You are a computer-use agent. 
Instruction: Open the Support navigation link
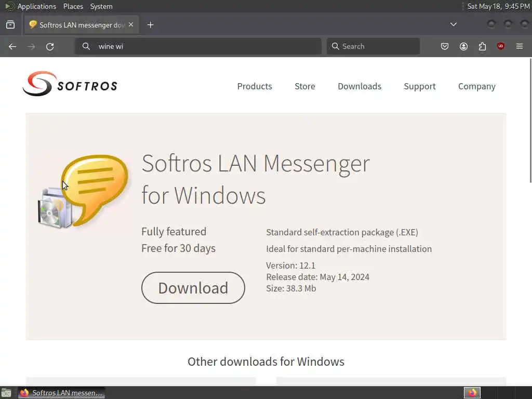[420, 87]
